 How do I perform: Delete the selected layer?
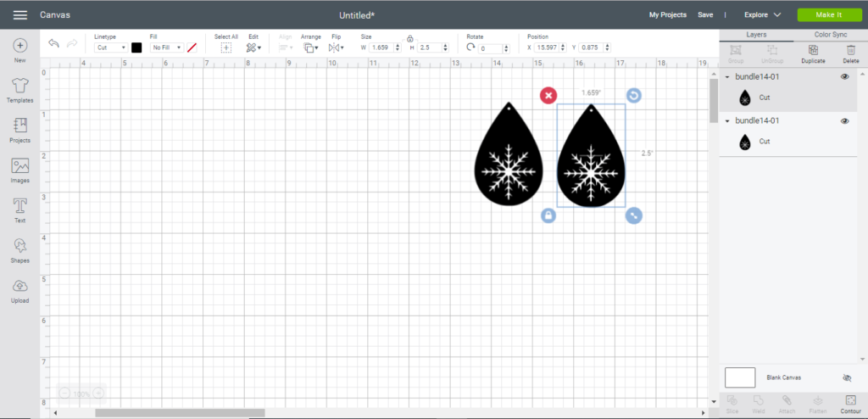click(x=851, y=53)
